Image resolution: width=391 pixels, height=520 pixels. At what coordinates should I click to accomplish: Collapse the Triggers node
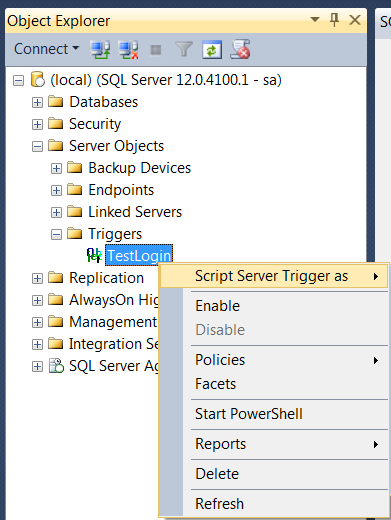[x=56, y=234]
